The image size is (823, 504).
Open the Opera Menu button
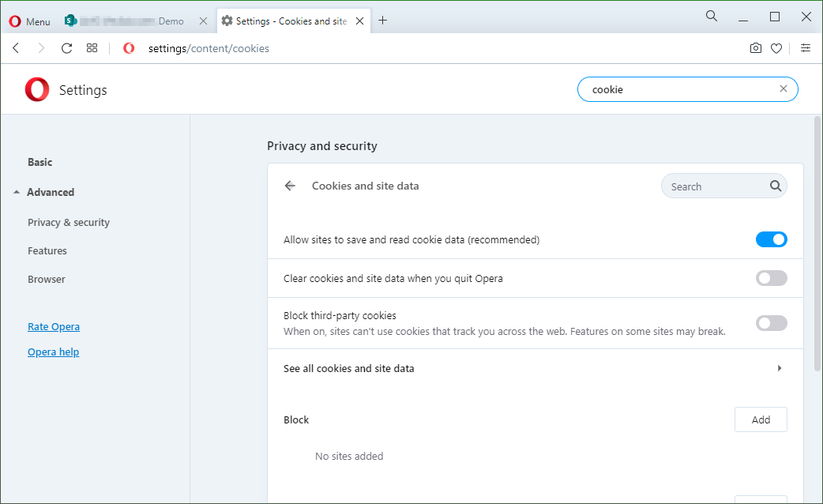click(29, 21)
